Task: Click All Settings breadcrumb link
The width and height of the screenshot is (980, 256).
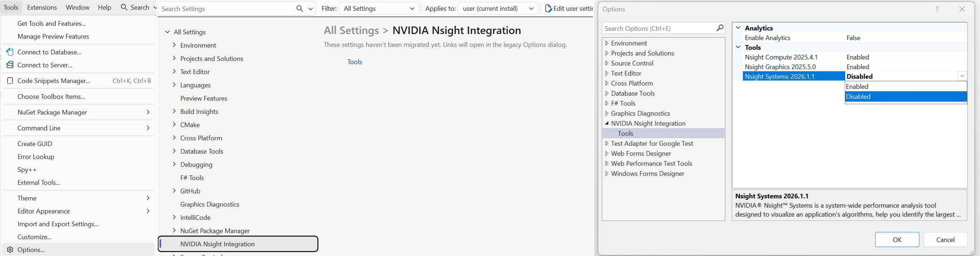Action: 351,30
